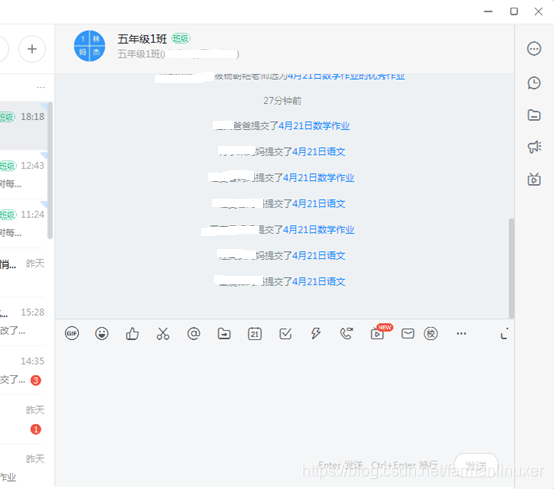Viewport: 554px width, 489px height.
Task: Open the live broadcast TV icon
Action: coord(534,179)
